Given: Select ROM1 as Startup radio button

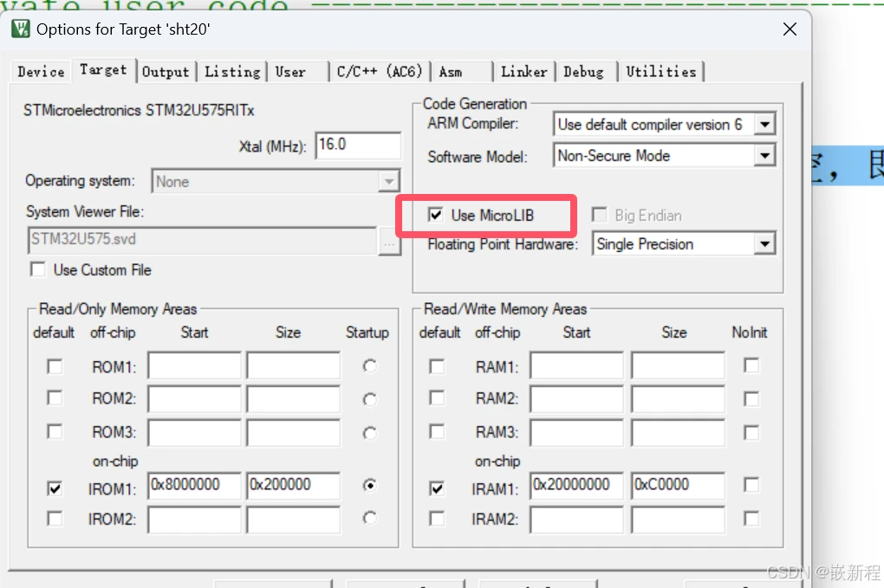Looking at the screenshot, I should click(370, 366).
